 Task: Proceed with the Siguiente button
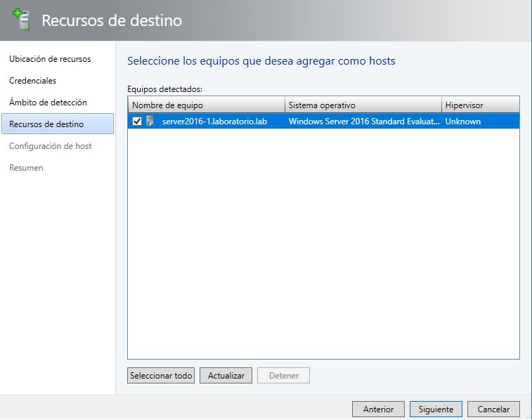(436, 409)
